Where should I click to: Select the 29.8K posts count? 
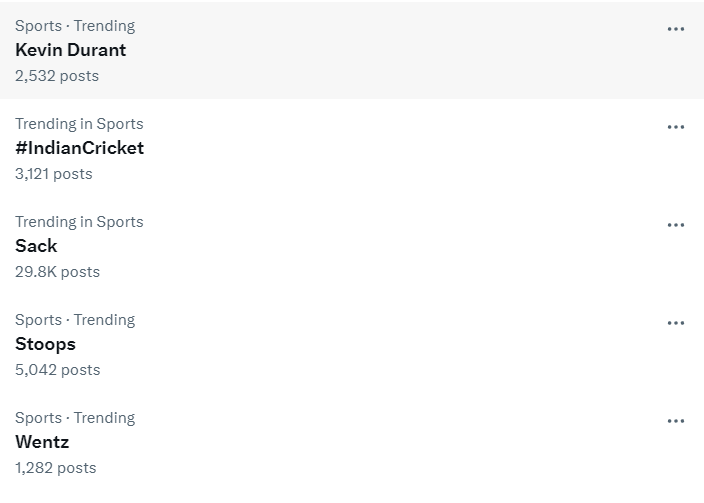tap(57, 272)
